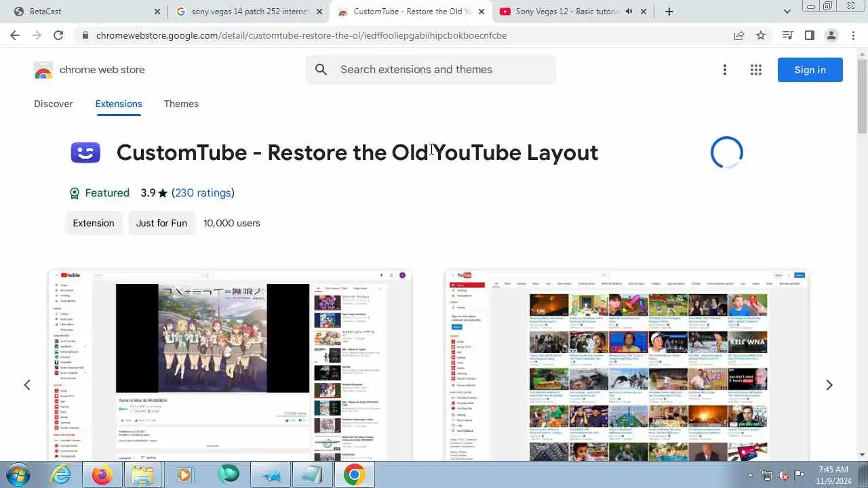Open web store more options menu
Viewport: 868px width, 488px height.
[725, 70]
